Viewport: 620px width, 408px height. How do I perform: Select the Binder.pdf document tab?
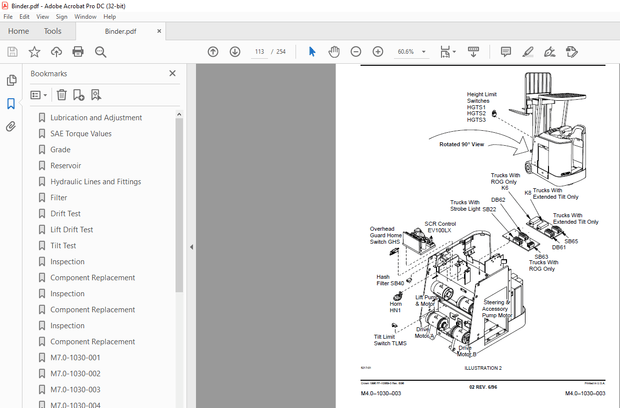point(121,31)
